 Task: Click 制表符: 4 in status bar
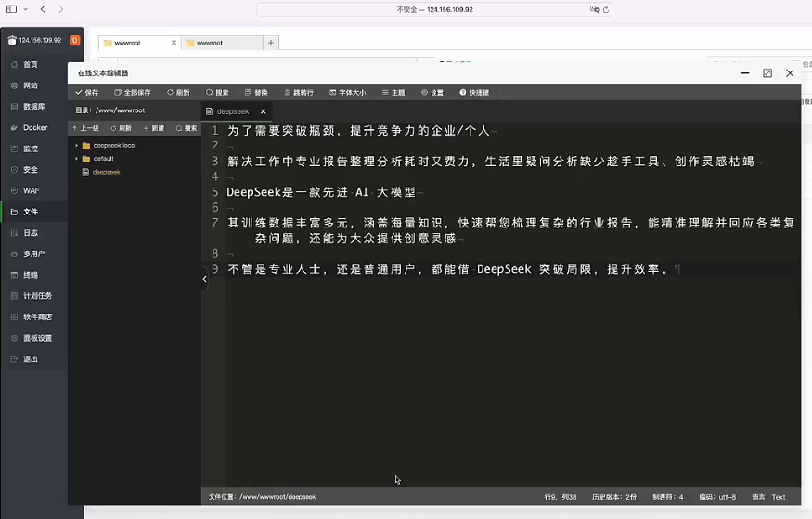pos(667,497)
